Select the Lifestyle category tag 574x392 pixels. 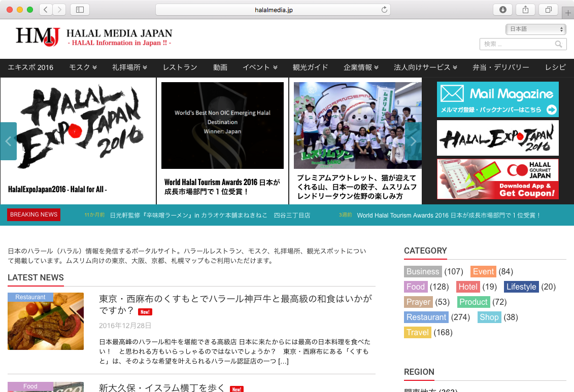point(521,287)
